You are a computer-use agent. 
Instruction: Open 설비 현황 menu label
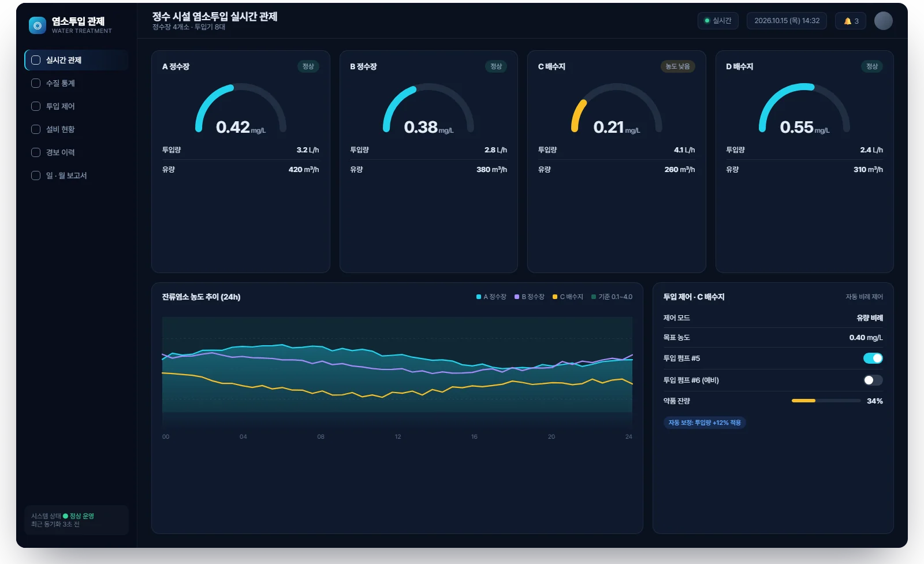pyautogui.click(x=61, y=129)
